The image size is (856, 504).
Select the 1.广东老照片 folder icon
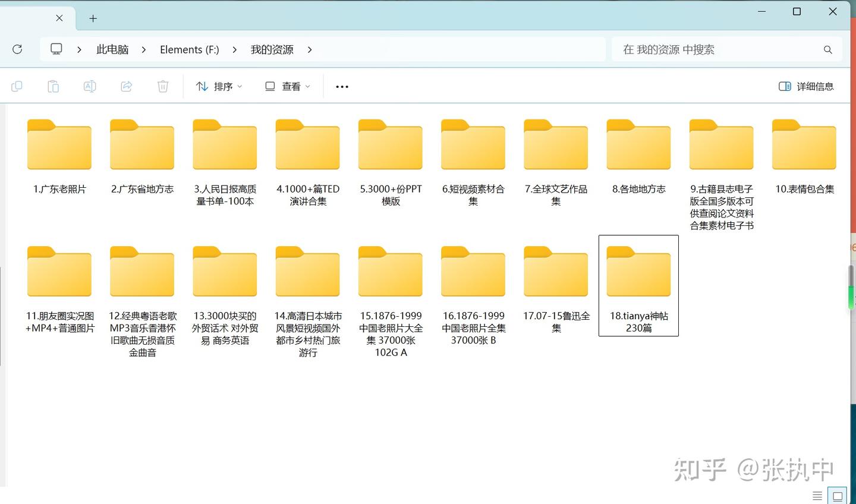tap(59, 144)
